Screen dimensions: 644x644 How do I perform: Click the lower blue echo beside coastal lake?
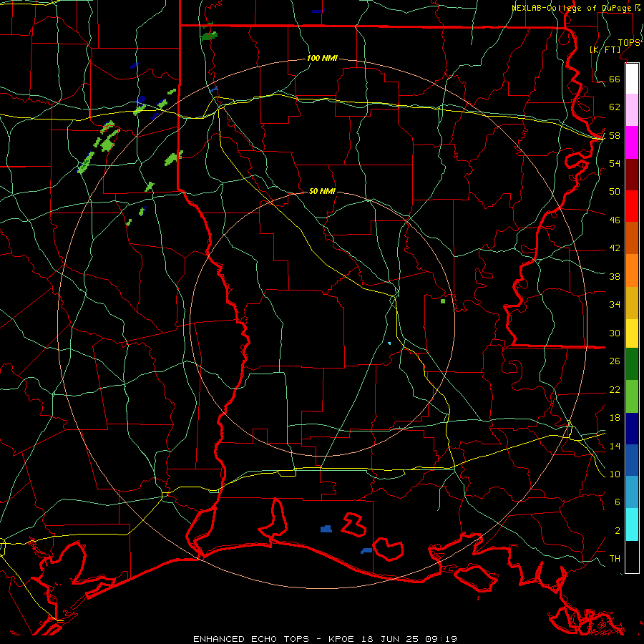366,550
